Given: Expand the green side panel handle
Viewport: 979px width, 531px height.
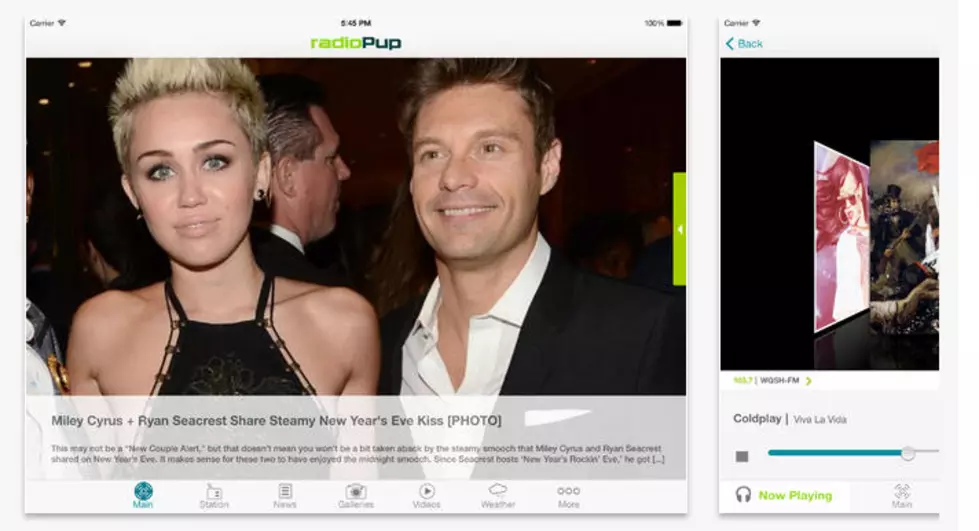Looking at the screenshot, I should (679, 229).
